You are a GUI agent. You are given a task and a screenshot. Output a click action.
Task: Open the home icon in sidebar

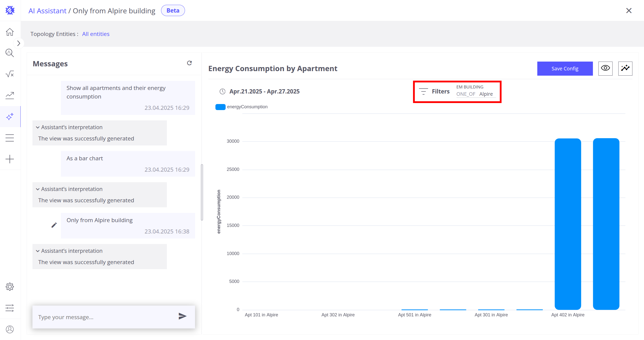[10, 32]
